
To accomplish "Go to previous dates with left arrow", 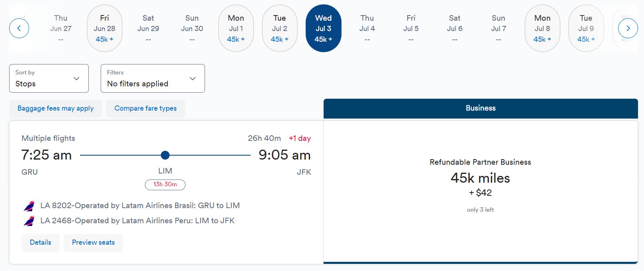I will [19, 28].
